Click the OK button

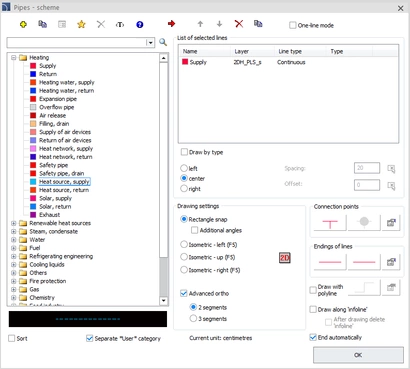(x=358, y=355)
